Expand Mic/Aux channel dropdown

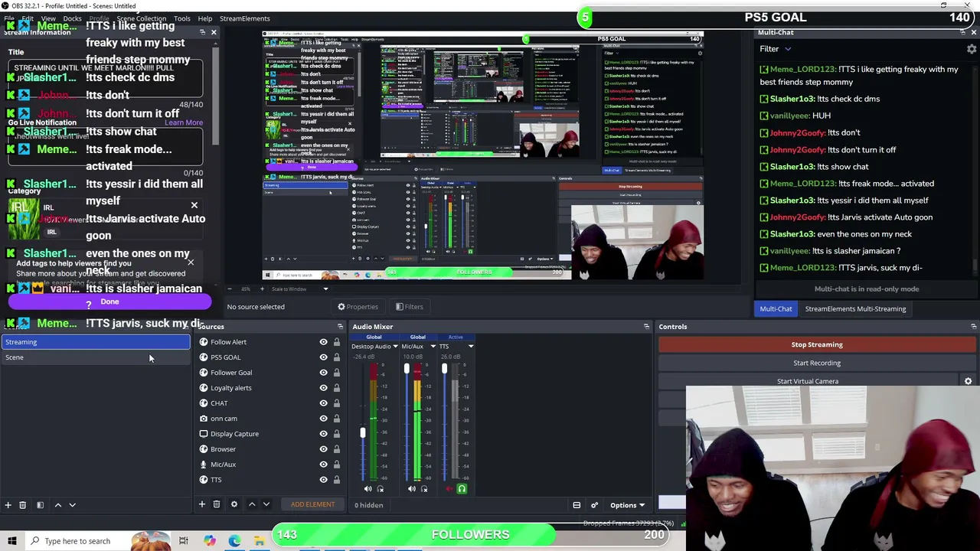pyautogui.click(x=433, y=347)
